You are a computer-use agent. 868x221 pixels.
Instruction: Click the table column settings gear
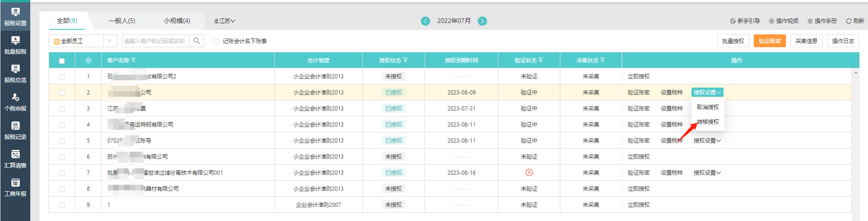pos(88,61)
